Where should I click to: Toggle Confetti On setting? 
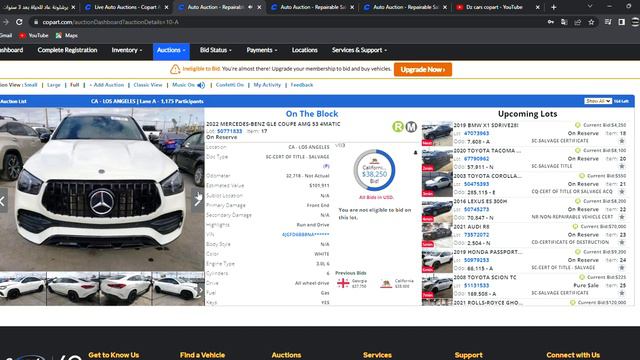[x=230, y=85]
